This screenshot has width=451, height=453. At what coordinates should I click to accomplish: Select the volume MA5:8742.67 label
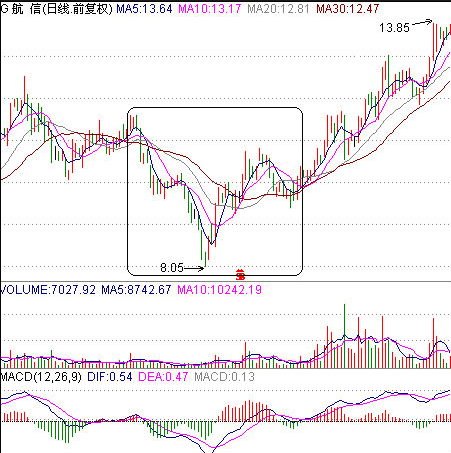pos(136,289)
